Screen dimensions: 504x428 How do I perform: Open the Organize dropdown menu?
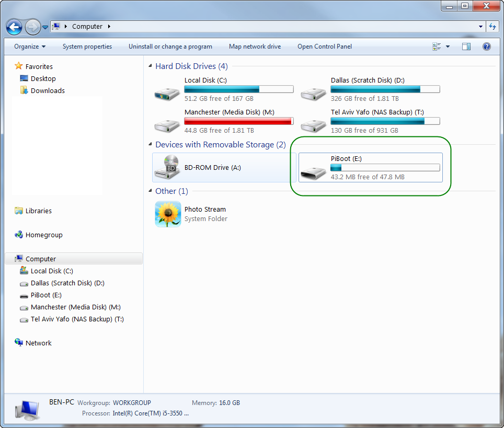tap(30, 47)
